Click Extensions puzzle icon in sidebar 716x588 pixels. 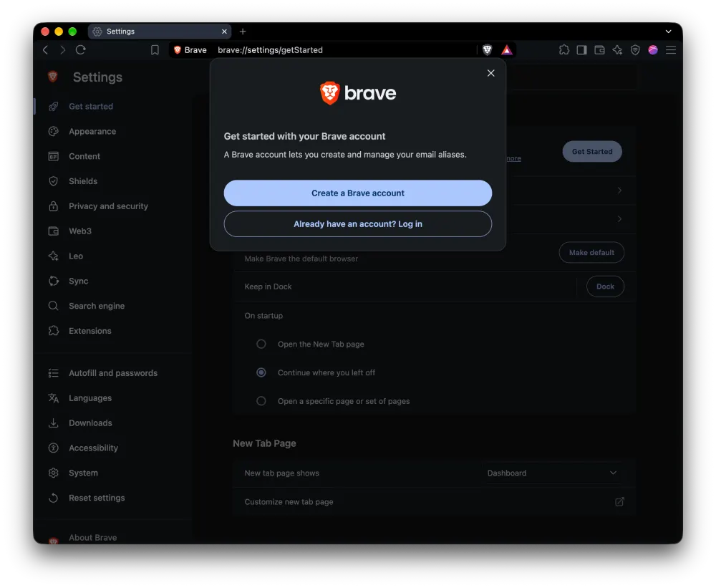click(54, 331)
